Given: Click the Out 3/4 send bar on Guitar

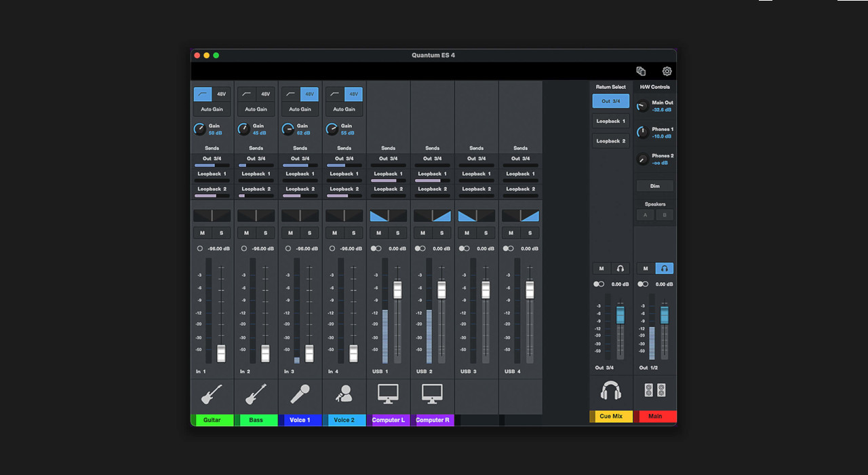Looking at the screenshot, I should tap(212, 166).
